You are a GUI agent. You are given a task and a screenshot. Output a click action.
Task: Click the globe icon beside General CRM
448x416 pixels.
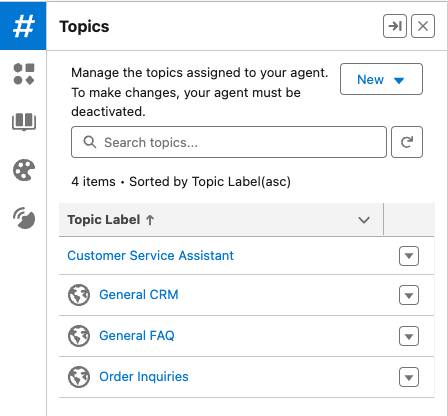(79, 295)
